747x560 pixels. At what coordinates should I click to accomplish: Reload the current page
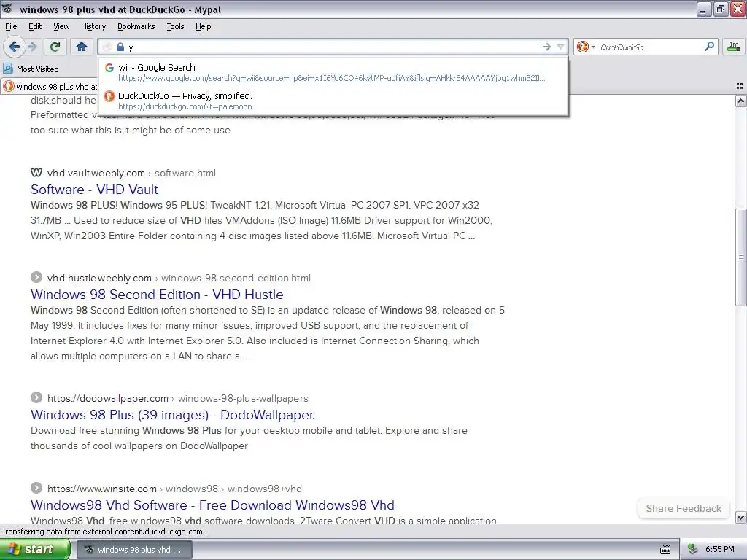(x=55, y=47)
